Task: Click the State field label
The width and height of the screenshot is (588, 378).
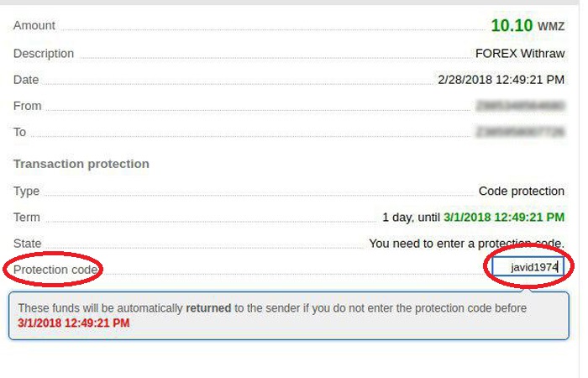Action: point(28,244)
